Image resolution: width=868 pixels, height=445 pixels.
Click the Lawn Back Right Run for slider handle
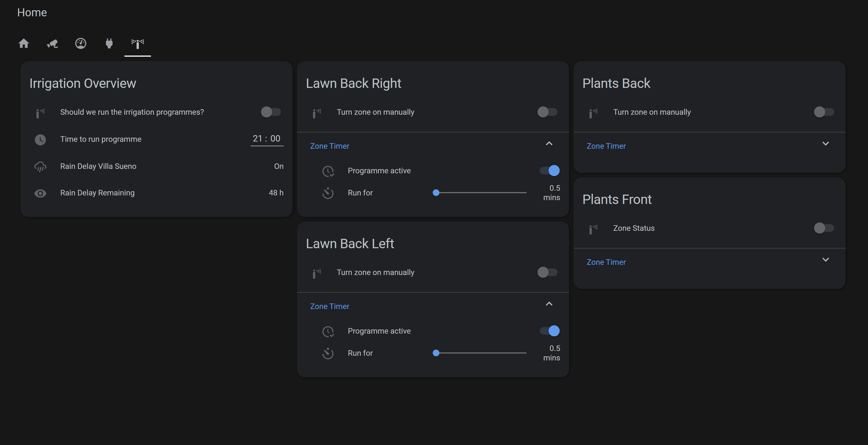coord(436,193)
